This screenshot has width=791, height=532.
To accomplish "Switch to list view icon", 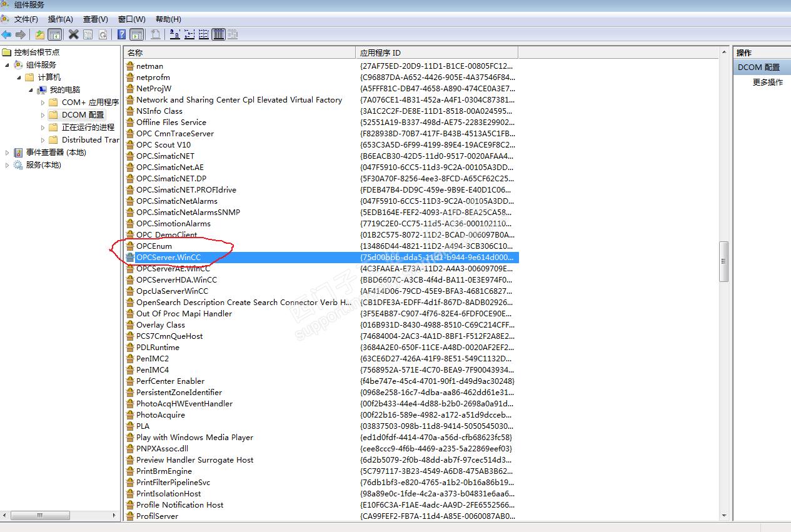I will [203, 34].
